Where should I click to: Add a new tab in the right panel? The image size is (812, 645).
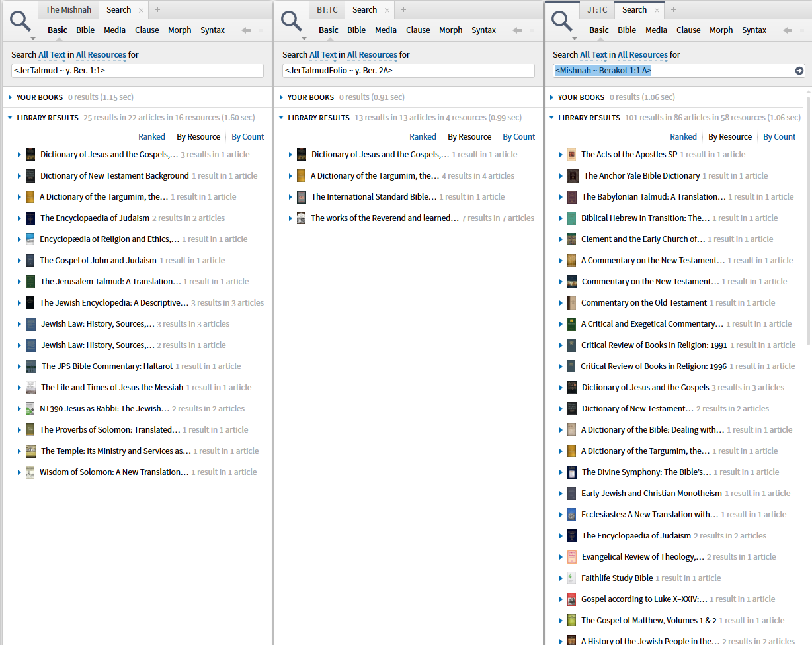(x=673, y=10)
